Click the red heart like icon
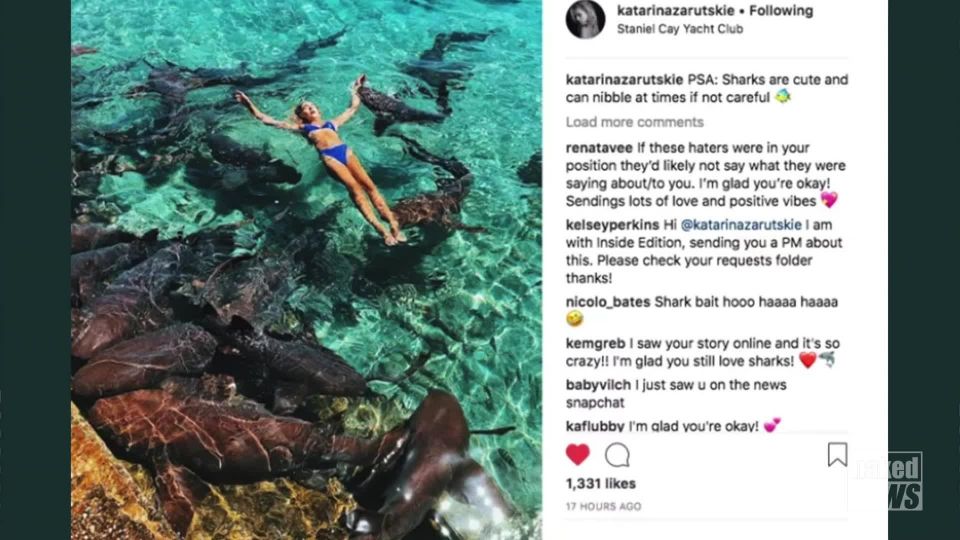Viewport: 960px width, 540px height. pyautogui.click(x=578, y=455)
